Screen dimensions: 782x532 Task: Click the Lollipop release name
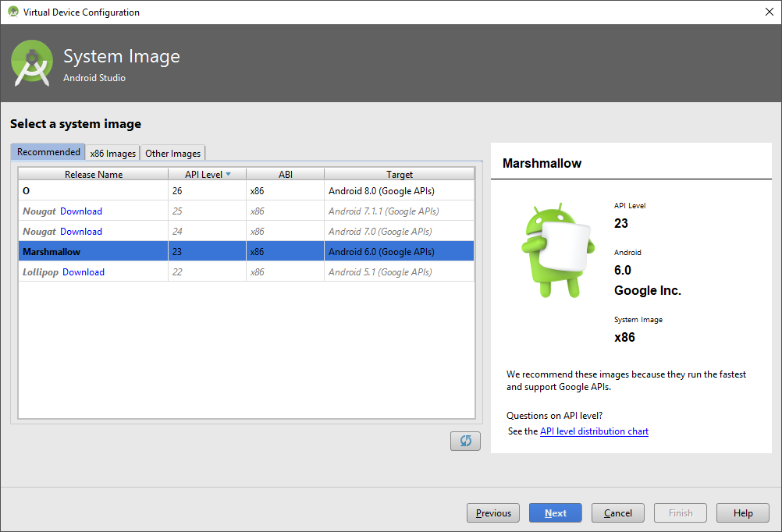[41, 272]
